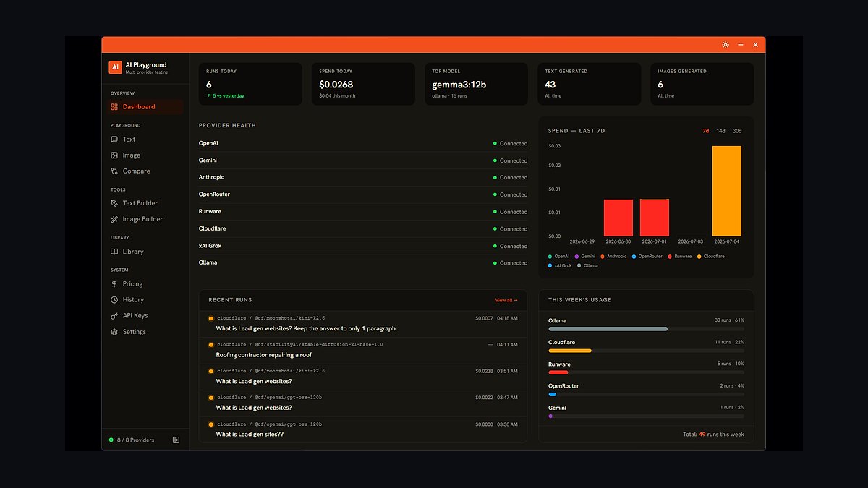Click the View all recent runs link
Image resolution: width=868 pixels, height=488 pixels.
(506, 300)
